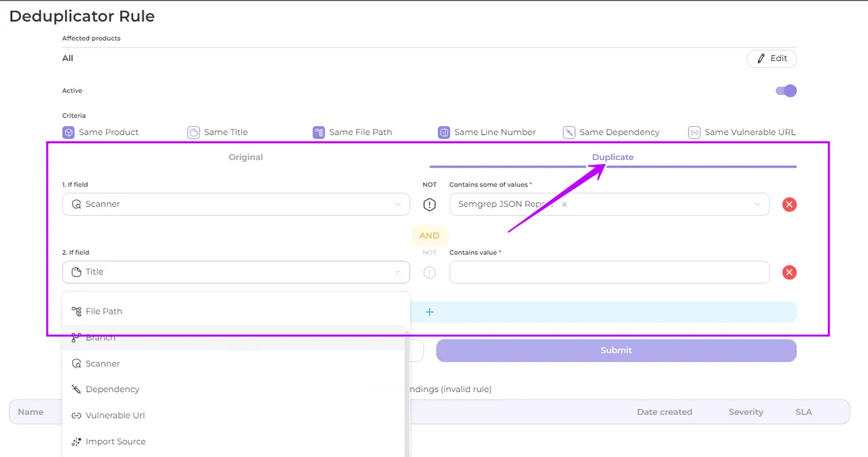The width and height of the screenshot is (868, 457).
Task: Toggle the Same File Path criteria icon
Action: tap(319, 132)
